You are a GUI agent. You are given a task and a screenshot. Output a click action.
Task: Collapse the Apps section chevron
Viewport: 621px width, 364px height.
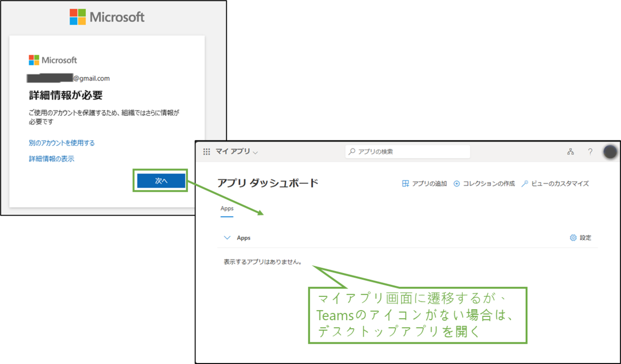point(226,238)
